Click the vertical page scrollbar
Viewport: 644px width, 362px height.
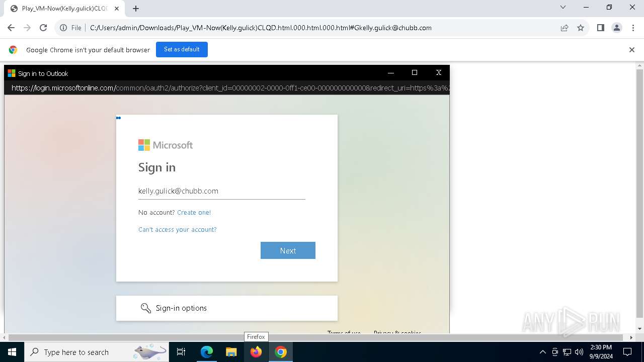click(x=640, y=194)
